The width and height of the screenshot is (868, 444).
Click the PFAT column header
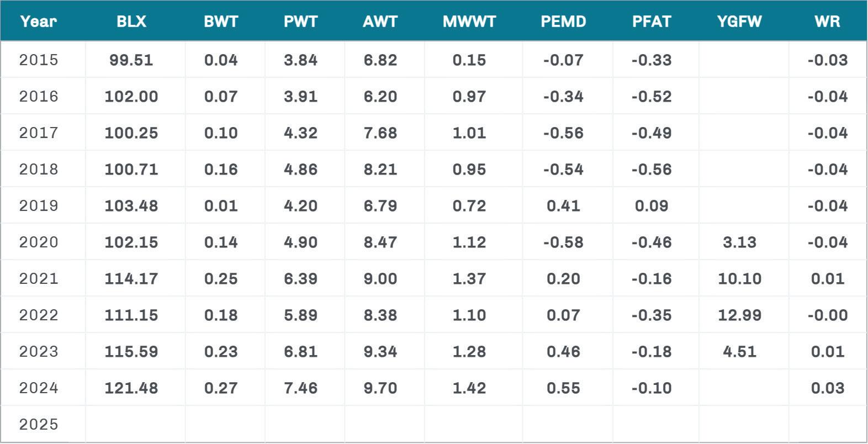point(652,22)
